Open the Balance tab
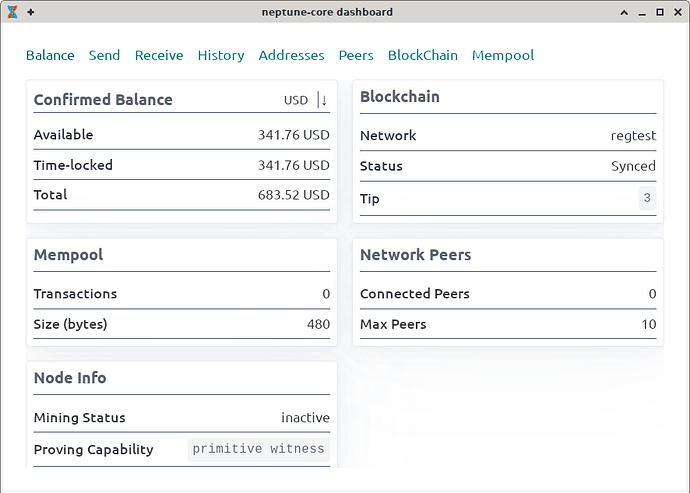 point(50,56)
